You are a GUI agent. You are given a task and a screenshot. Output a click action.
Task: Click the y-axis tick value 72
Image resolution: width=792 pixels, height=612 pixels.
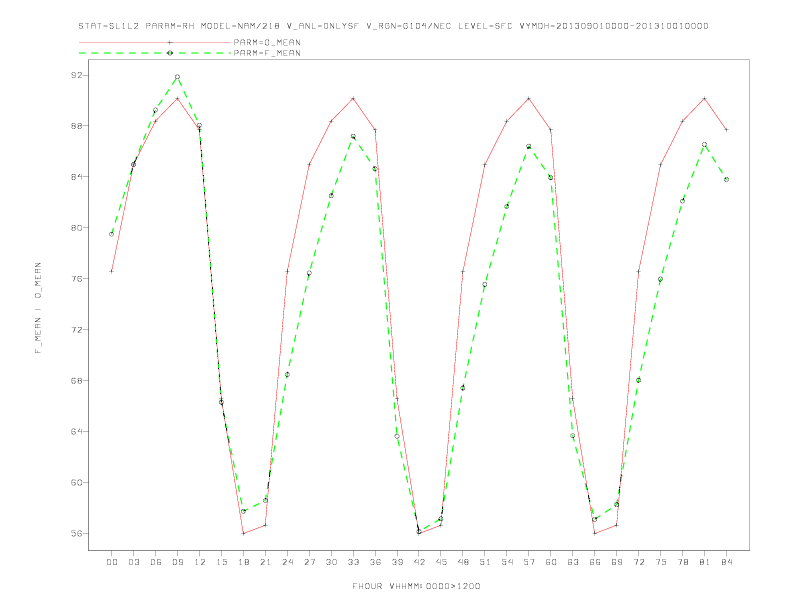tap(76, 330)
